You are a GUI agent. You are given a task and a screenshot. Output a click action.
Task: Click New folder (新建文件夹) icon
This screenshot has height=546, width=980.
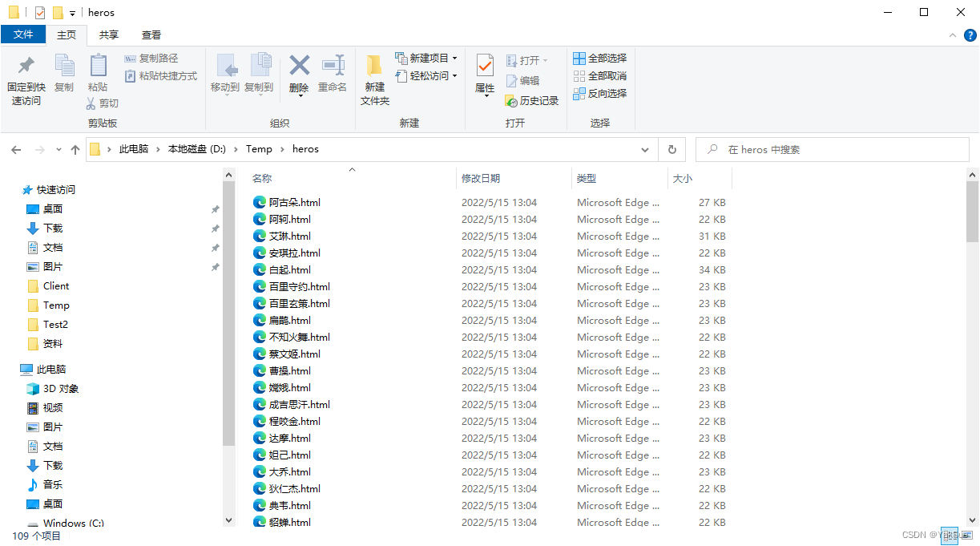374,66
